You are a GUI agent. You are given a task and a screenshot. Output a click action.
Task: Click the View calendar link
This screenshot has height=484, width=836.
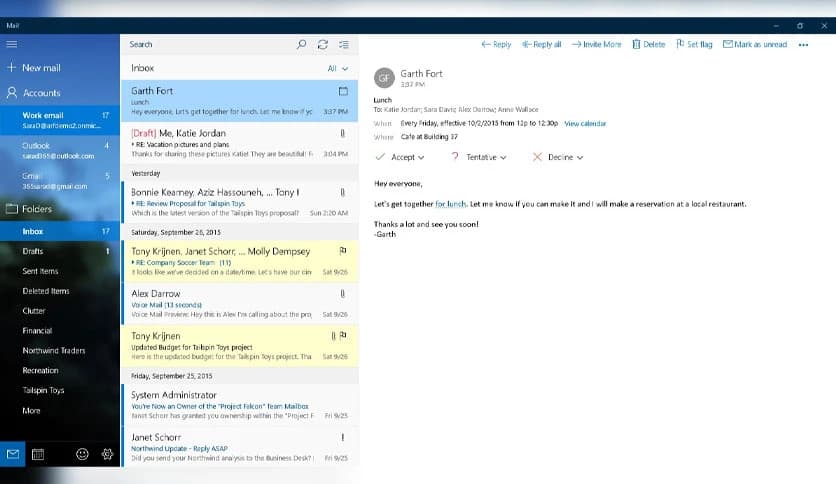pos(585,124)
